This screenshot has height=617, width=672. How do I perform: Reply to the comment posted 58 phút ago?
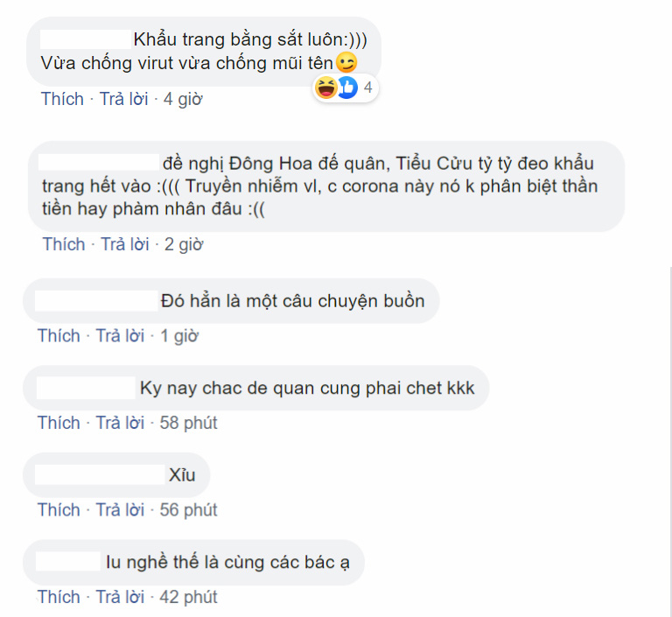pyautogui.click(x=120, y=423)
